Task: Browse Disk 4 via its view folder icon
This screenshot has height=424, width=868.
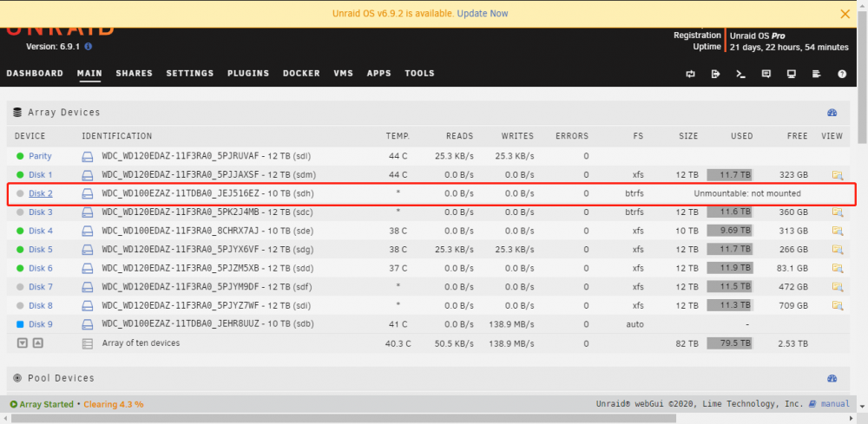Action: pyautogui.click(x=838, y=231)
